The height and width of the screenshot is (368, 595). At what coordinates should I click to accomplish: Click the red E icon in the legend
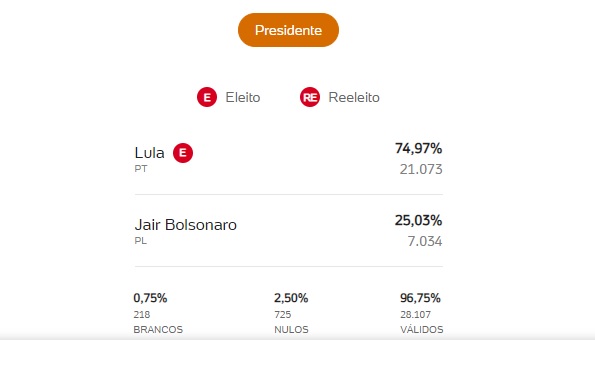pyautogui.click(x=207, y=97)
